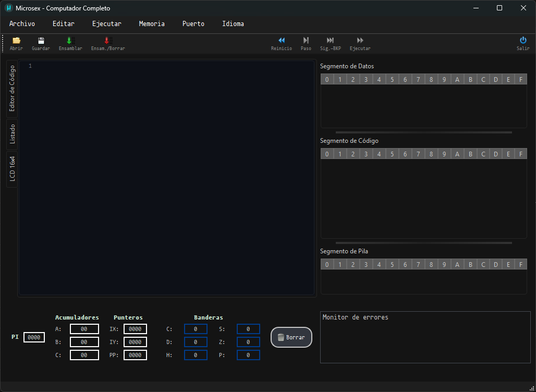Open the Editar menu
The height and width of the screenshot is (392, 536).
tap(64, 23)
